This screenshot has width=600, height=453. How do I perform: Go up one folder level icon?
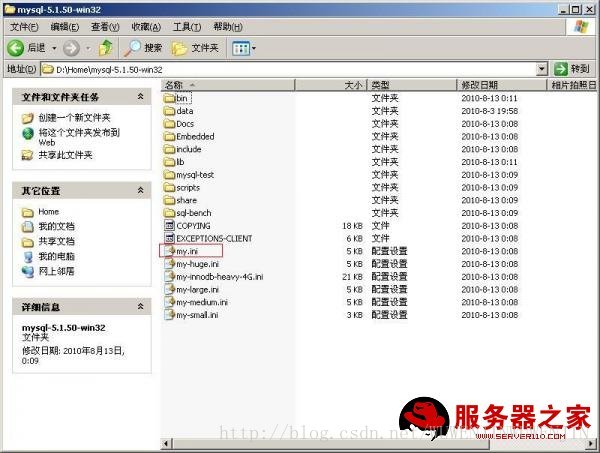tap(106, 48)
